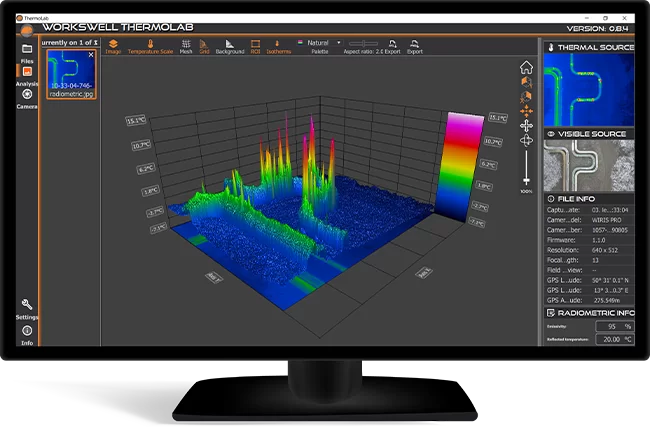
Task: Minimize the ThermoLab window
Action: pos(587,18)
